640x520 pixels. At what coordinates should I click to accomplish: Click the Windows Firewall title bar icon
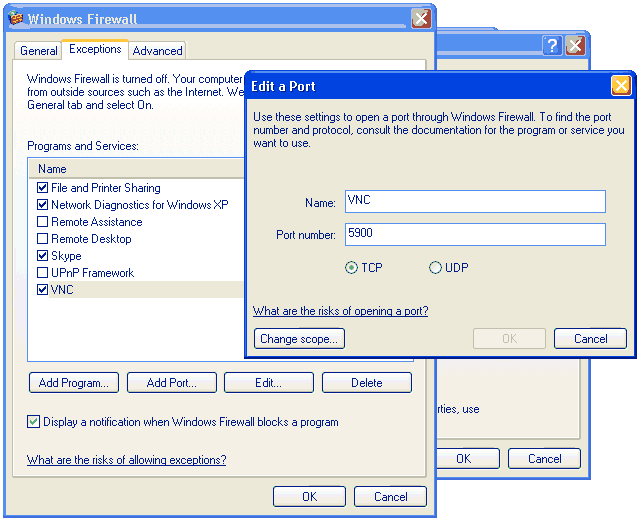click(x=15, y=18)
